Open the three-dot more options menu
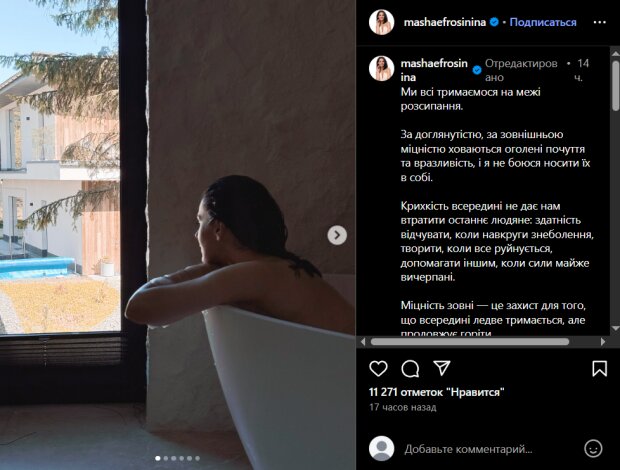Viewport: 620px width, 470px height. click(x=599, y=23)
